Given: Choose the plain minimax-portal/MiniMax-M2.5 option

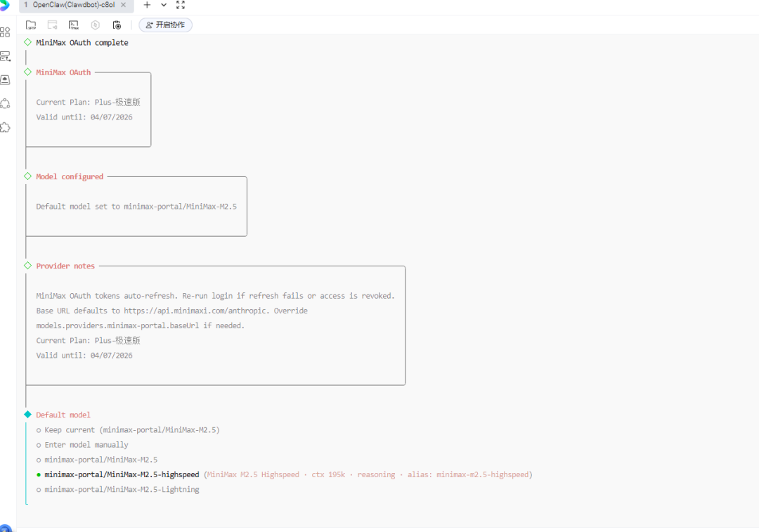Looking at the screenshot, I should pos(97,460).
